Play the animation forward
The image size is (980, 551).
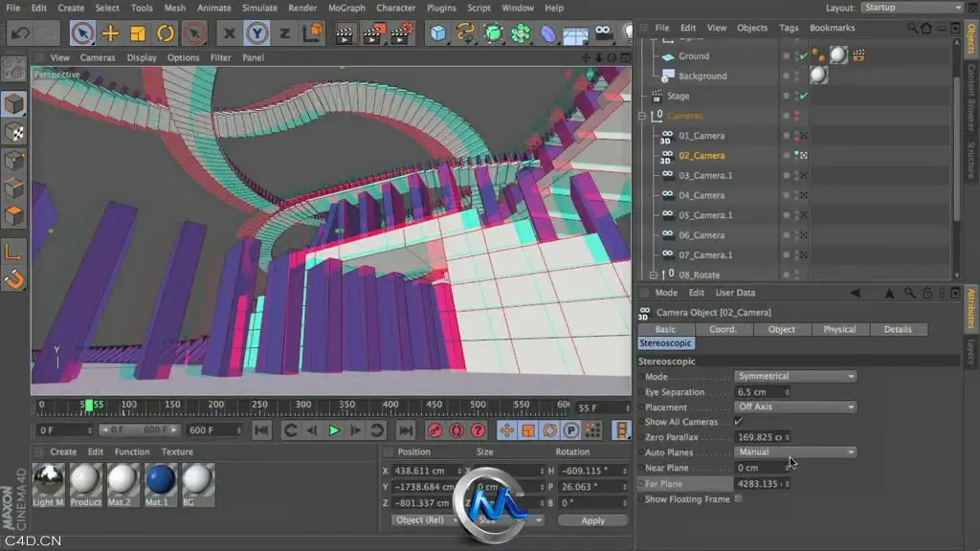[x=334, y=430]
